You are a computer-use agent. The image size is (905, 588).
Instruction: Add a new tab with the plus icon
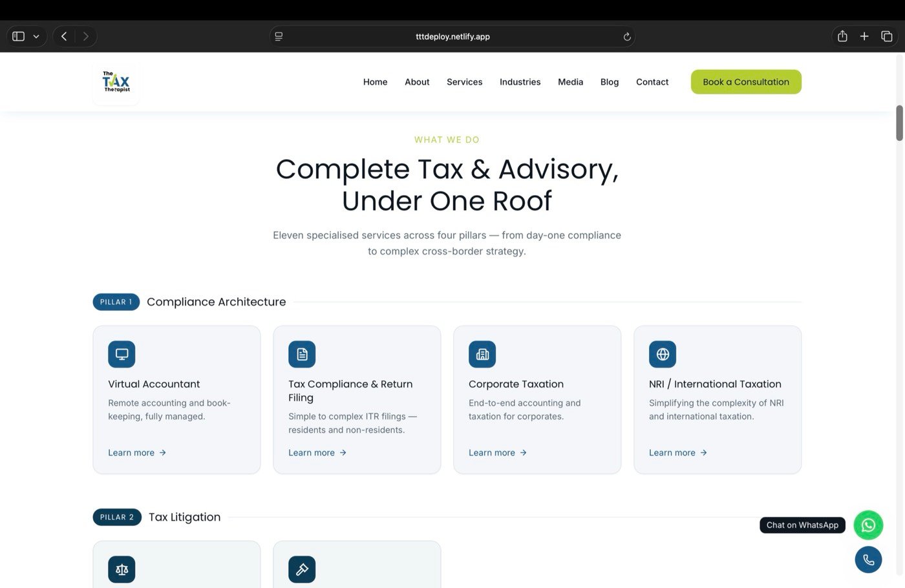click(864, 36)
